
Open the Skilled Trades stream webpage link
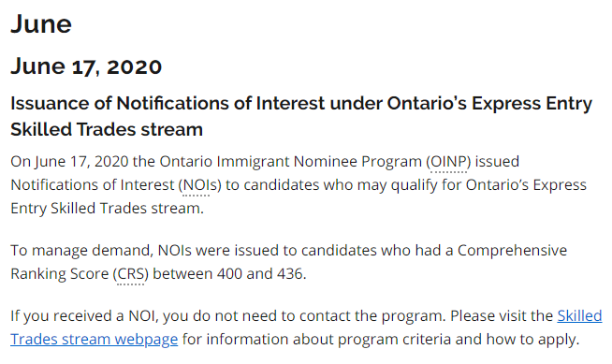coord(95,339)
